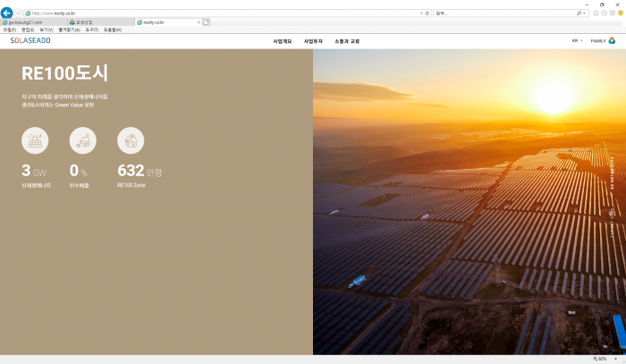Open the browser tools gear icon
This screenshot has height=364, width=626.
[x=613, y=13]
